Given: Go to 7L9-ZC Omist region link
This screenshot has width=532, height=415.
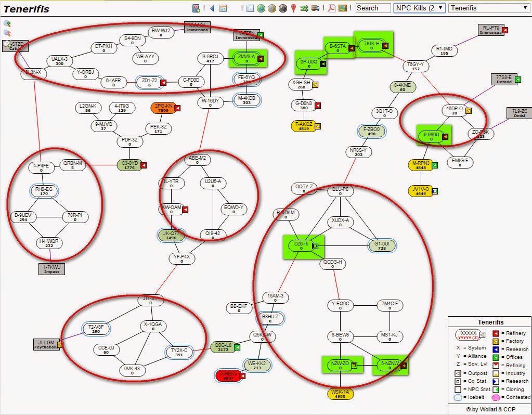Looking at the screenshot, I should tap(519, 113).
